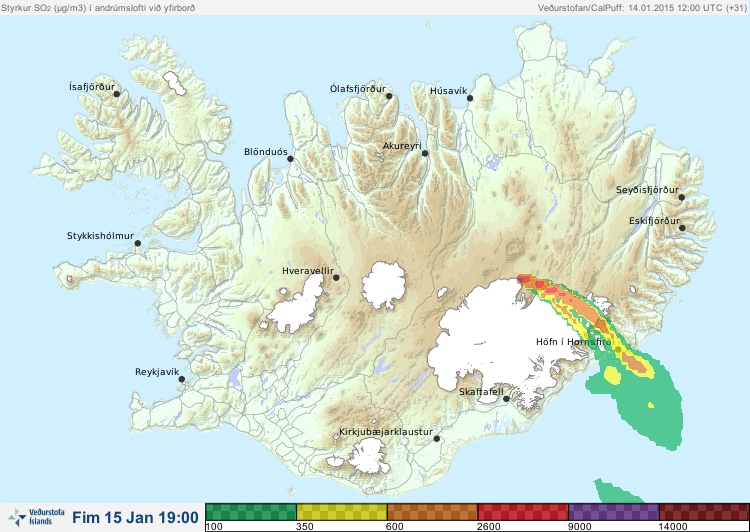The image size is (750, 532).
Task: Click the Hveravellir label
Action: 308,271
